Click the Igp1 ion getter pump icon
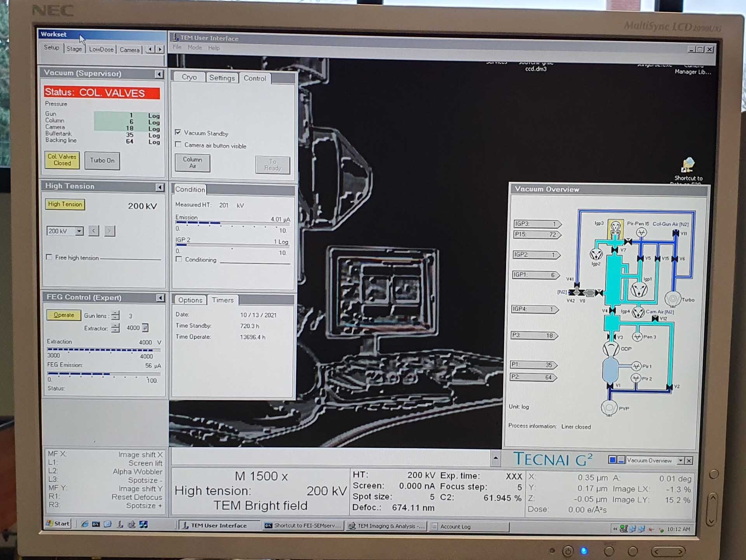This screenshot has height=560, width=746. (x=639, y=289)
